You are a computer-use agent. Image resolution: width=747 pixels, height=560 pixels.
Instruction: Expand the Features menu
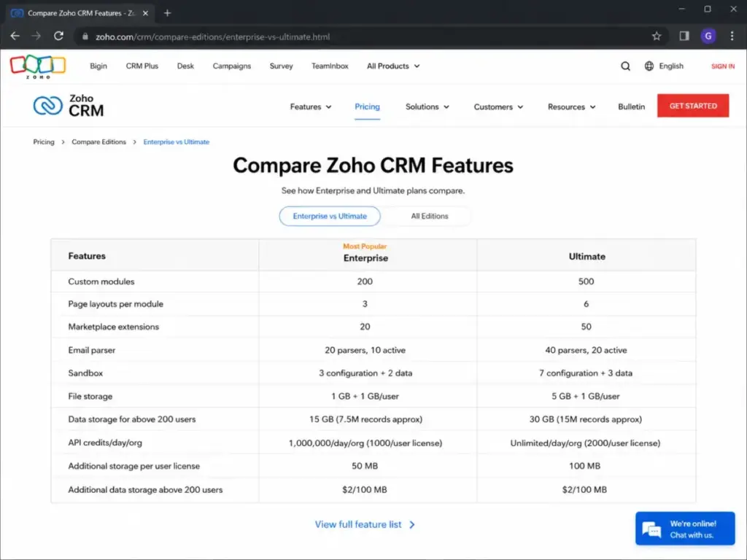pyautogui.click(x=311, y=106)
